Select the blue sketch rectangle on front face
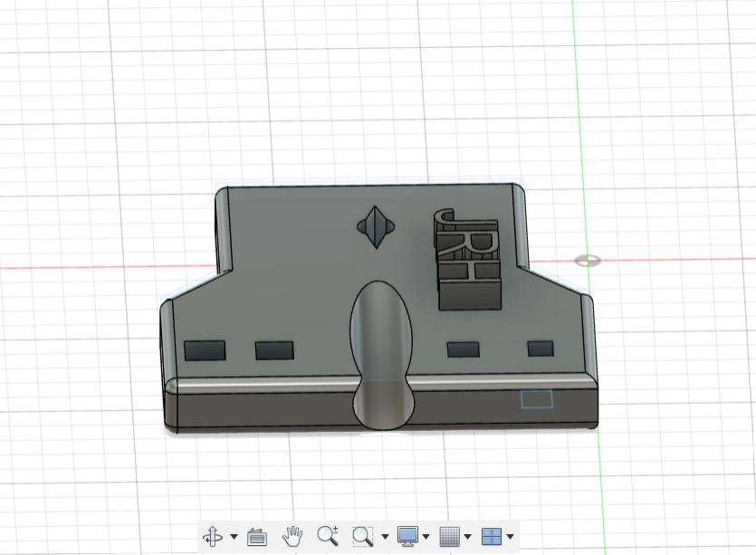 click(537, 399)
